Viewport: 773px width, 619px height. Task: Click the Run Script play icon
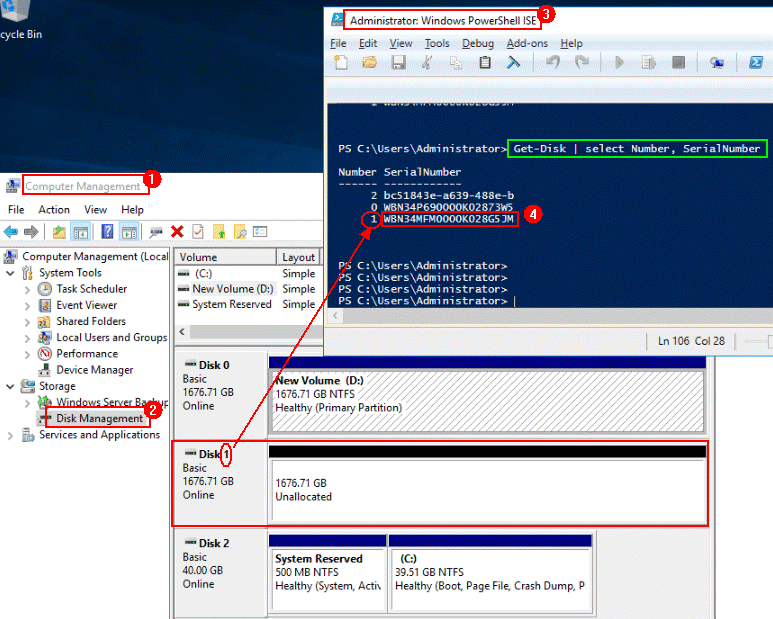(619, 63)
